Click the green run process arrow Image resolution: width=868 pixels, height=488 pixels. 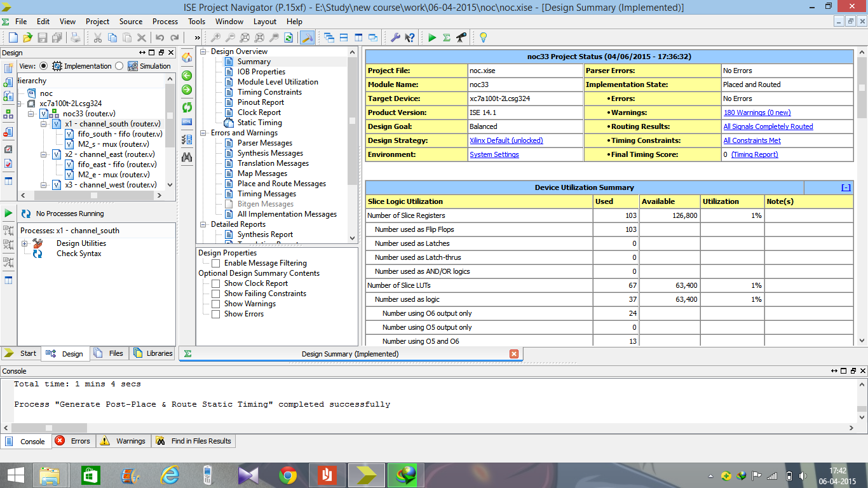8,213
